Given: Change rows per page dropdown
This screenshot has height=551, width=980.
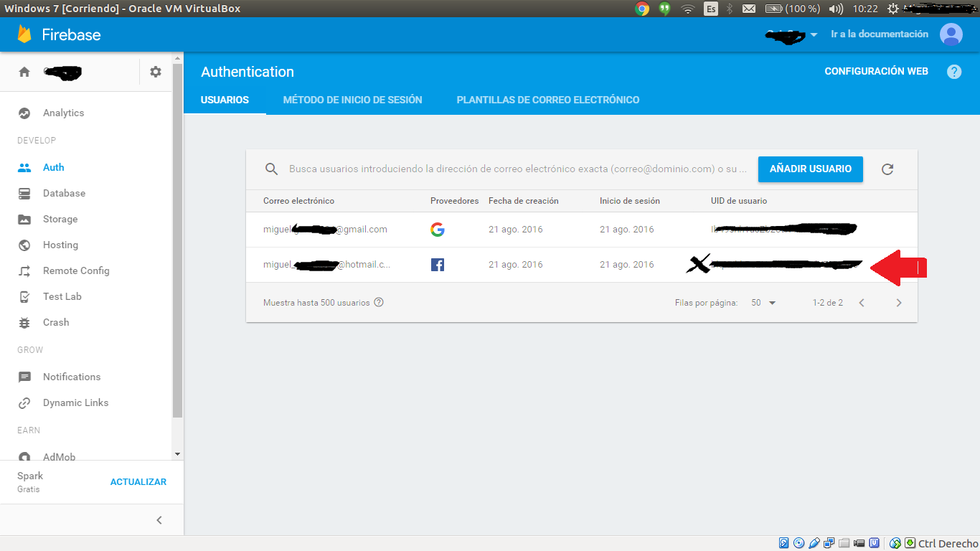Looking at the screenshot, I should pyautogui.click(x=763, y=303).
